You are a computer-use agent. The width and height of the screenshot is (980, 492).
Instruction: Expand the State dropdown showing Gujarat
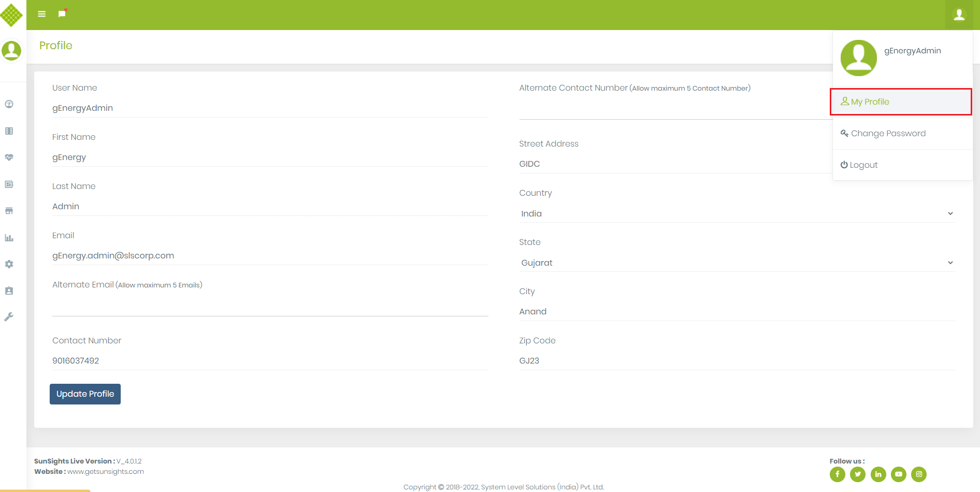coord(737,263)
